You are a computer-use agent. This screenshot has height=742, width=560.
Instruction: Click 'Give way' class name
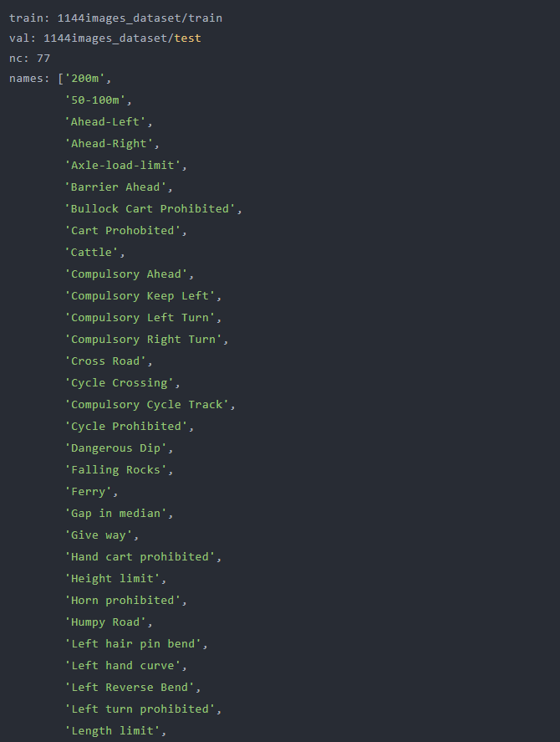tap(99, 535)
